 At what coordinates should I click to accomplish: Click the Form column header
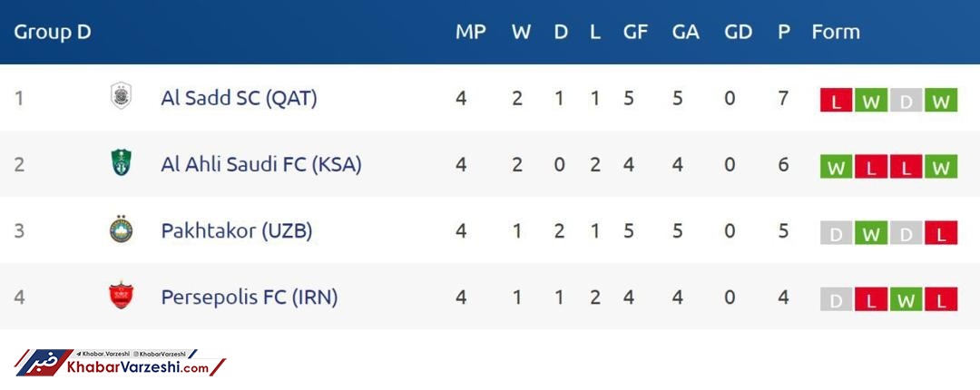click(835, 32)
